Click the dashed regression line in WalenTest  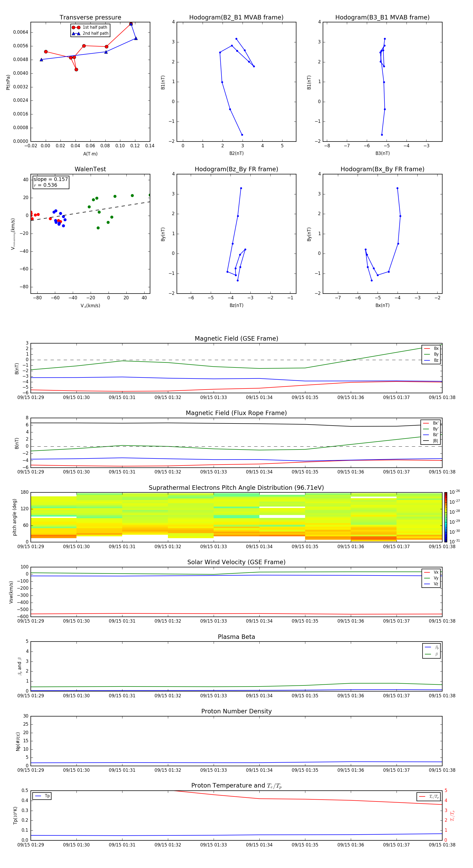(x=90, y=211)
